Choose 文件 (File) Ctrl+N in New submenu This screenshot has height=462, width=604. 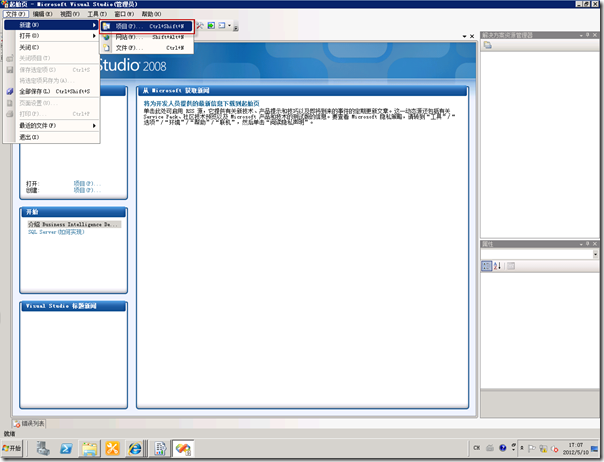click(147, 48)
